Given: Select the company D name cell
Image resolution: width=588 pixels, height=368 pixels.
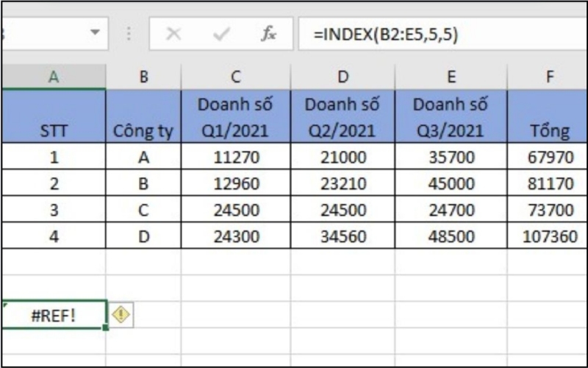Looking at the screenshot, I should (x=143, y=236).
